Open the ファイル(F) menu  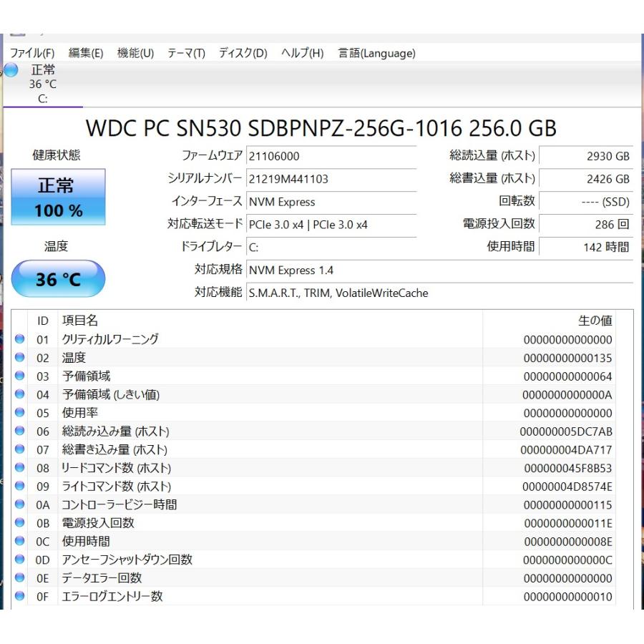click(32, 53)
